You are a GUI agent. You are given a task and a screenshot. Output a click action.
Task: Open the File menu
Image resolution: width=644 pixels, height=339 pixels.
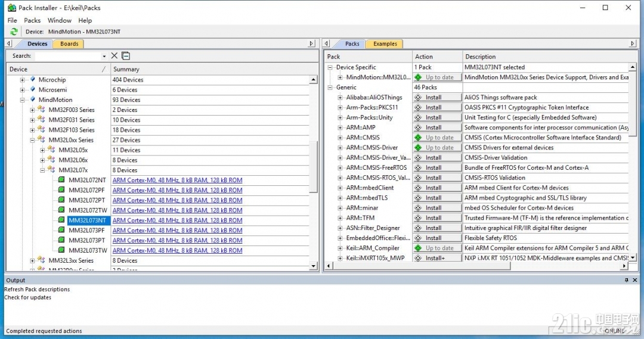click(x=13, y=20)
